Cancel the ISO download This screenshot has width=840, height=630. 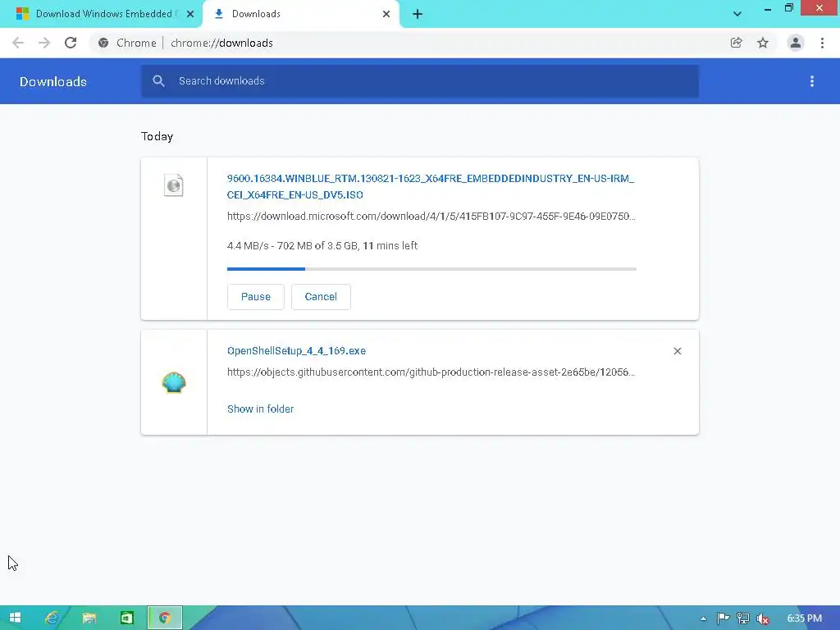click(x=321, y=297)
